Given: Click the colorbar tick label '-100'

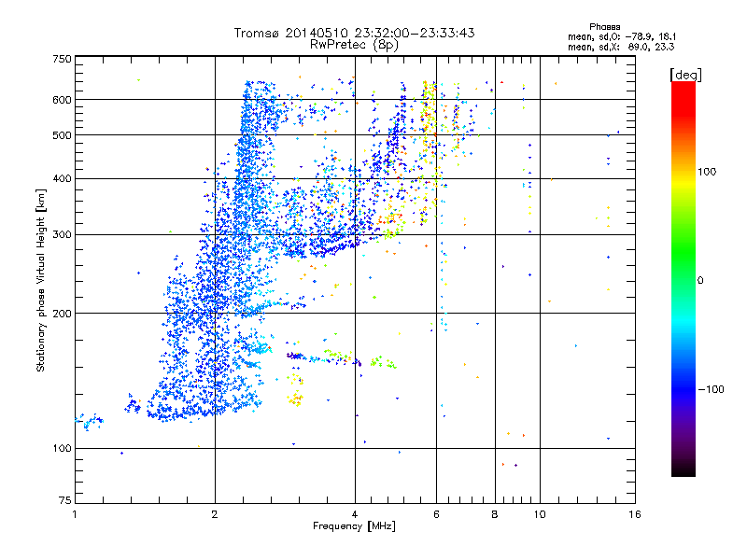Looking at the screenshot, I should 711,389.
